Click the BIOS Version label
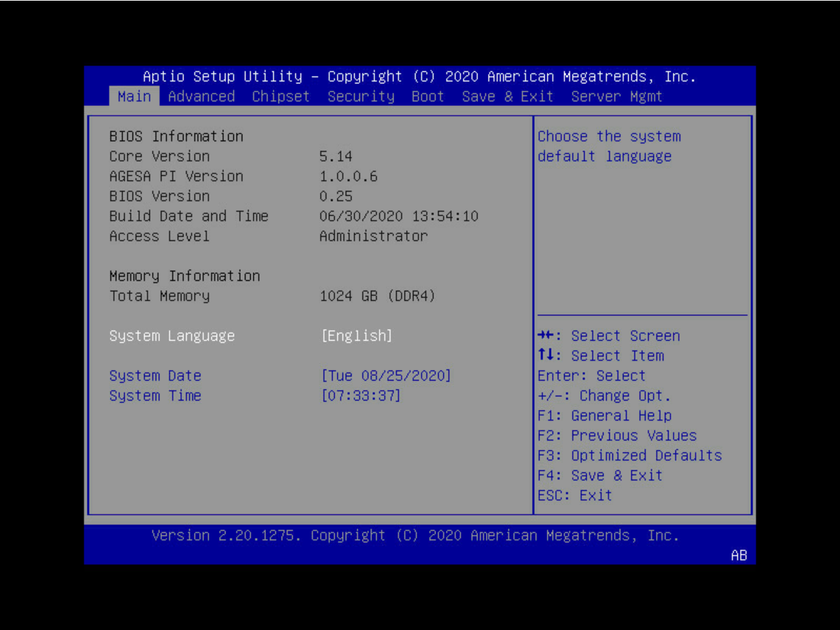The height and width of the screenshot is (630, 840). point(160,196)
